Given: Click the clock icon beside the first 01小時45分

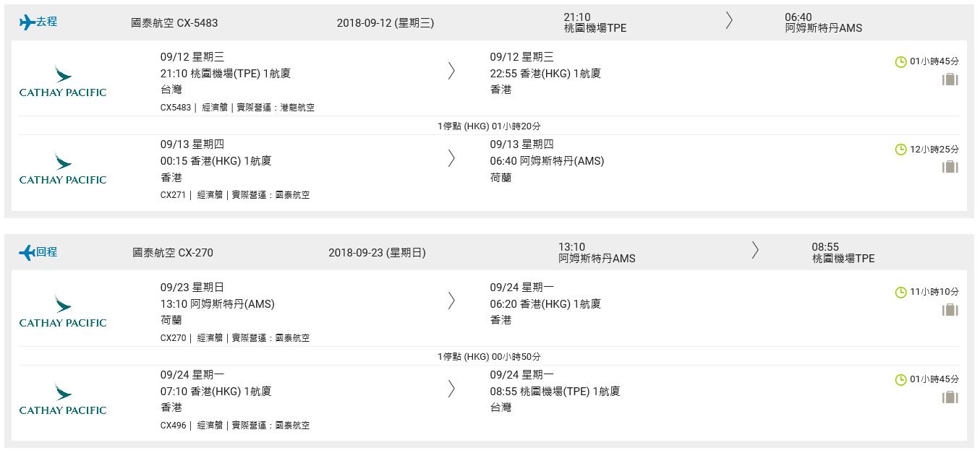Looking at the screenshot, I should [x=901, y=62].
